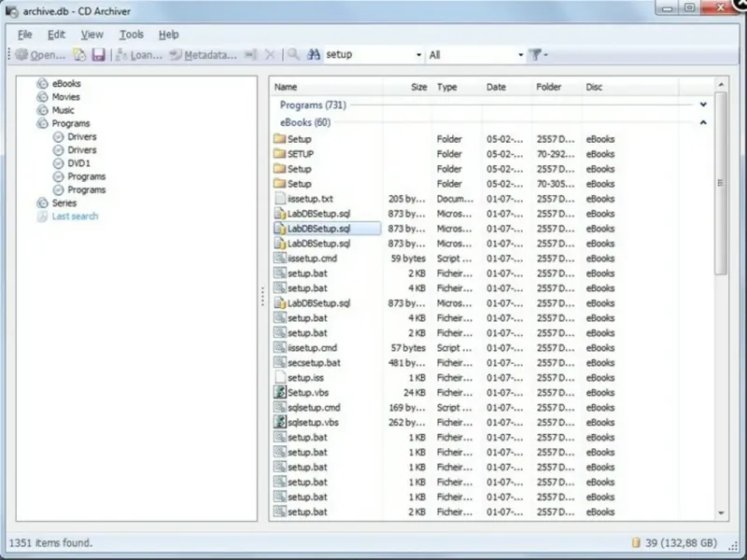Open the All category dropdown
This screenshot has height=560, width=747.
click(x=475, y=55)
